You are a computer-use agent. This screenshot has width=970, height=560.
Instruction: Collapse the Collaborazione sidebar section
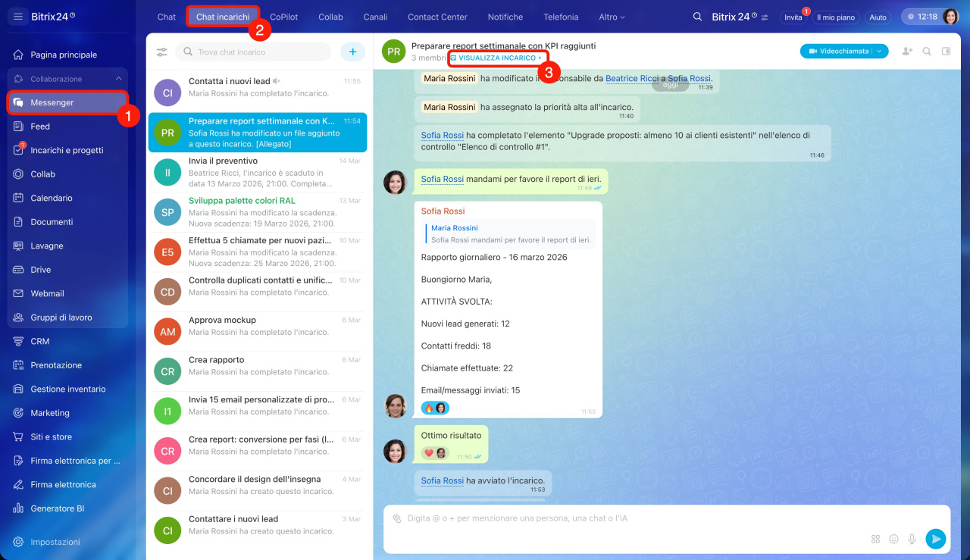(118, 79)
